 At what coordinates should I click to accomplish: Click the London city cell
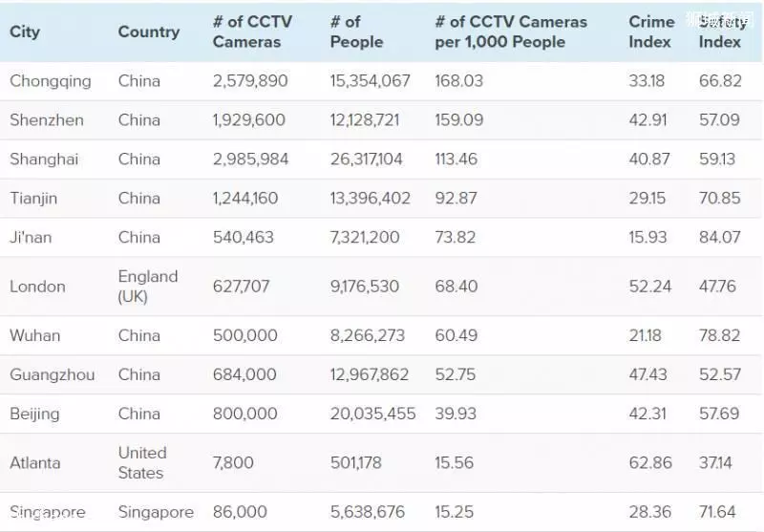(37, 287)
